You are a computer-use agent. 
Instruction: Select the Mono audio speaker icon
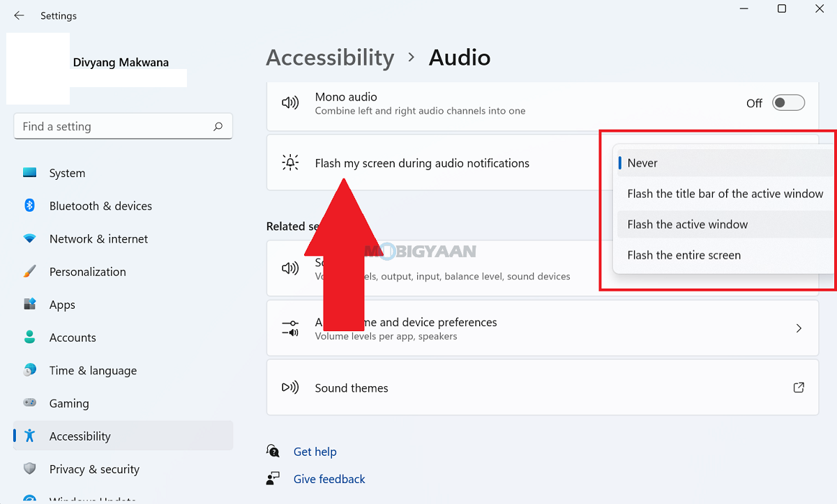[290, 102]
